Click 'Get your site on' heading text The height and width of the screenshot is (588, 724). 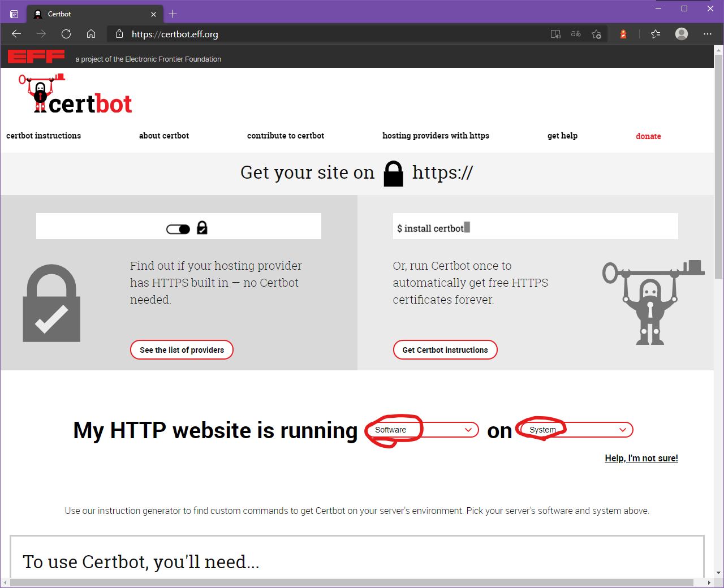tap(307, 172)
